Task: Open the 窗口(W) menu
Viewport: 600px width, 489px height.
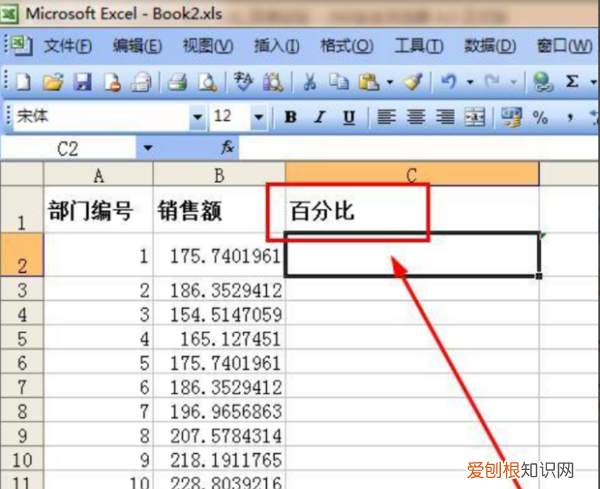Action: (564, 46)
